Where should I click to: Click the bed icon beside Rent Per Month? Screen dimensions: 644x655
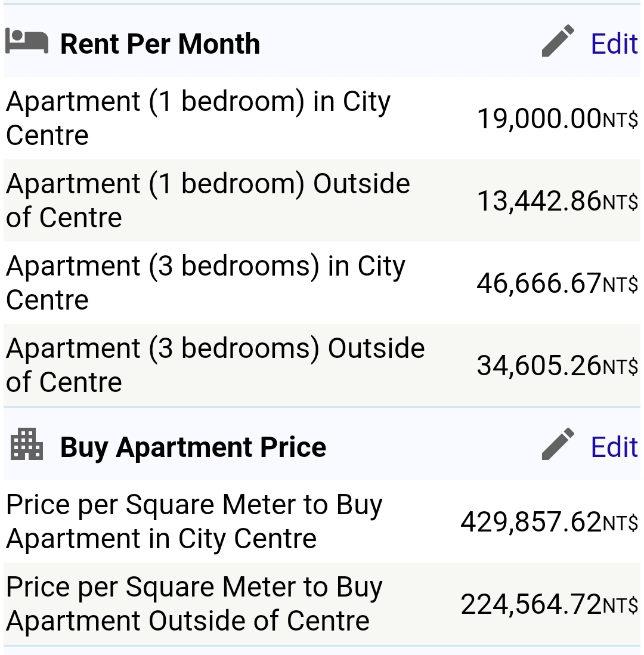click(27, 42)
